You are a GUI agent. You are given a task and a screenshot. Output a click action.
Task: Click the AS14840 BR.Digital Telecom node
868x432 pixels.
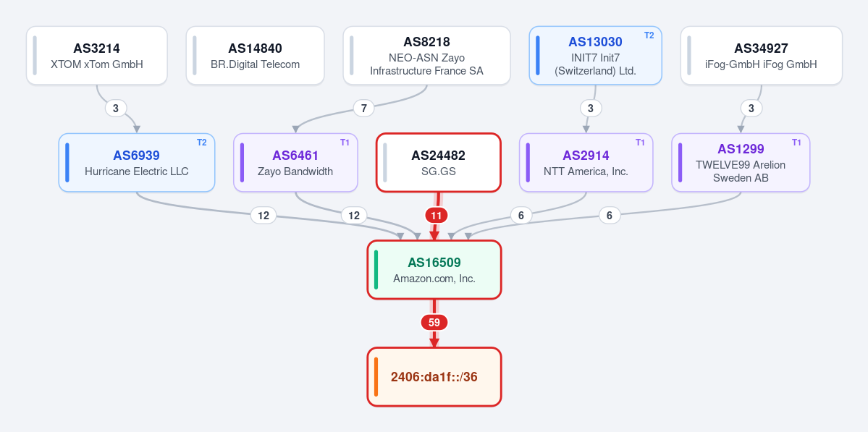[x=256, y=56]
